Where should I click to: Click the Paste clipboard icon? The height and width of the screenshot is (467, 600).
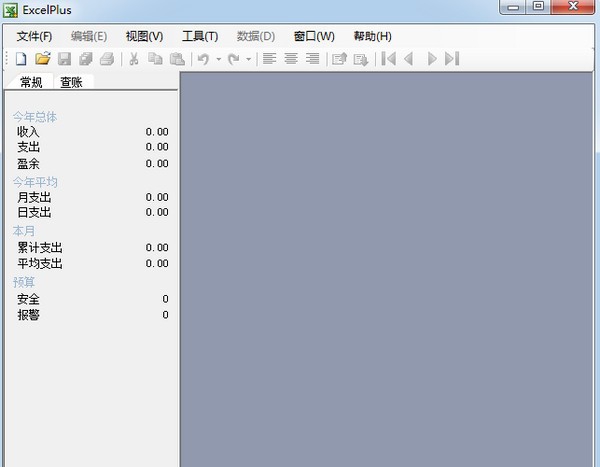point(177,59)
